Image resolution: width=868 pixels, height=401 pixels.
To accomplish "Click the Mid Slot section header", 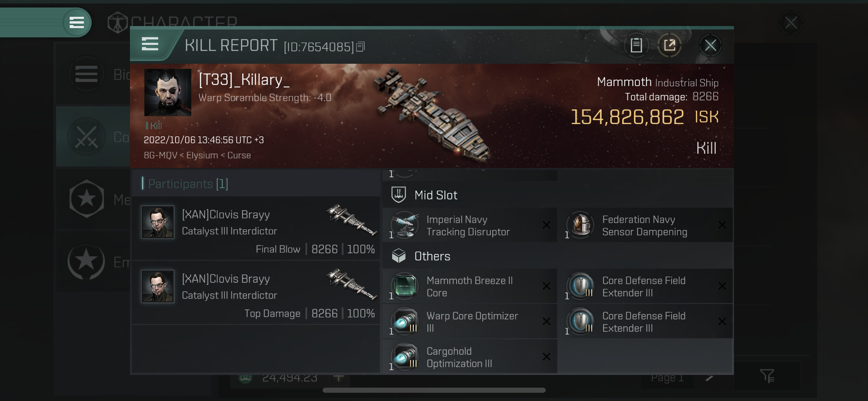I will [x=436, y=195].
